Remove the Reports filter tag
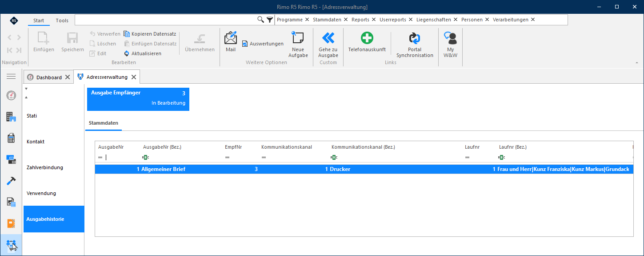Viewport: 644px width, 256px height. (x=374, y=20)
